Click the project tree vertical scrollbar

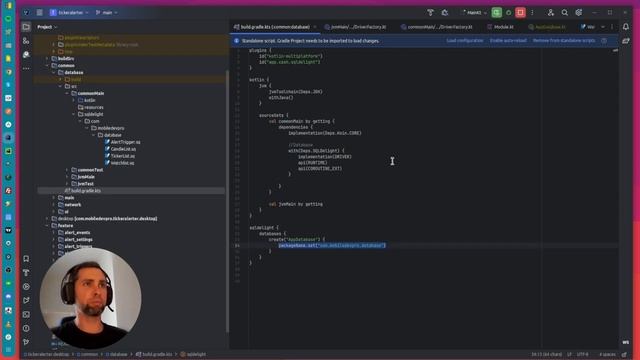[x=227, y=200]
